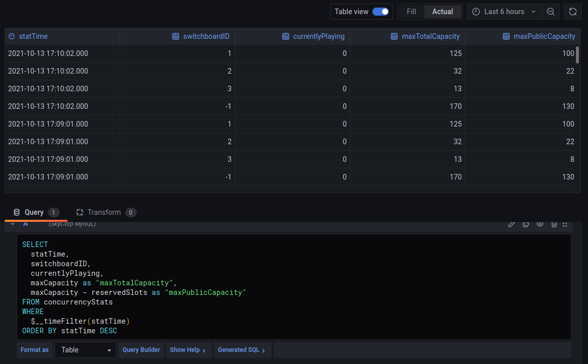Toggle query A visibility eye icon
Screen dimensions: 588x364
point(540,224)
